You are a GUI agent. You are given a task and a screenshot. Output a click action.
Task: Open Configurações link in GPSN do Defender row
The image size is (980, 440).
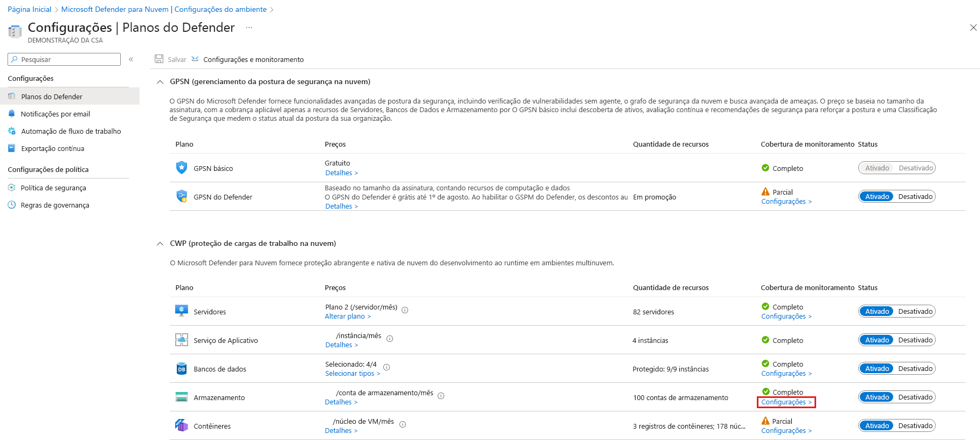(x=786, y=201)
